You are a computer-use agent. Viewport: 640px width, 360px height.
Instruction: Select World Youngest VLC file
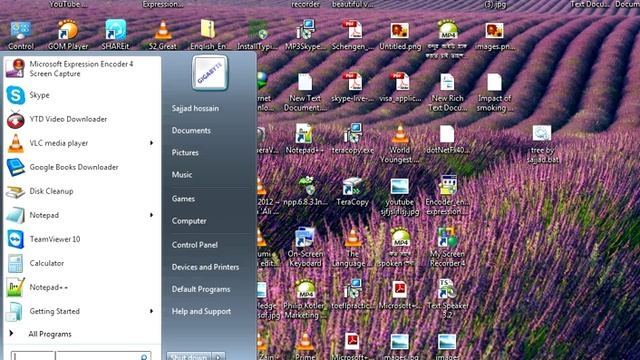tap(400, 144)
